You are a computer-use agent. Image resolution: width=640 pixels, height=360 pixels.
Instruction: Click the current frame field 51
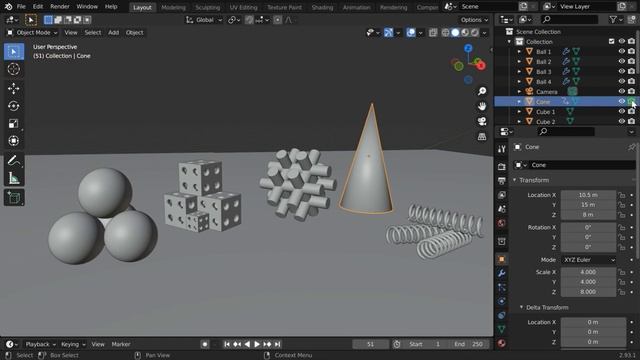pos(371,344)
